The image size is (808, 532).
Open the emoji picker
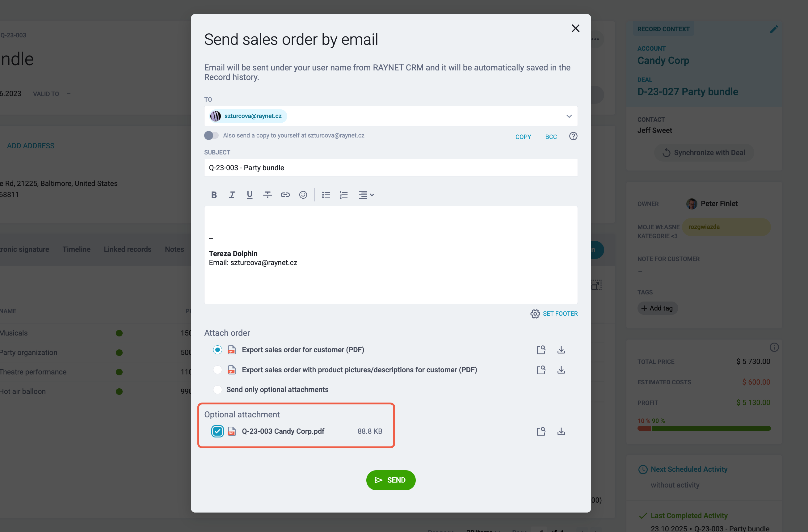point(303,195)
